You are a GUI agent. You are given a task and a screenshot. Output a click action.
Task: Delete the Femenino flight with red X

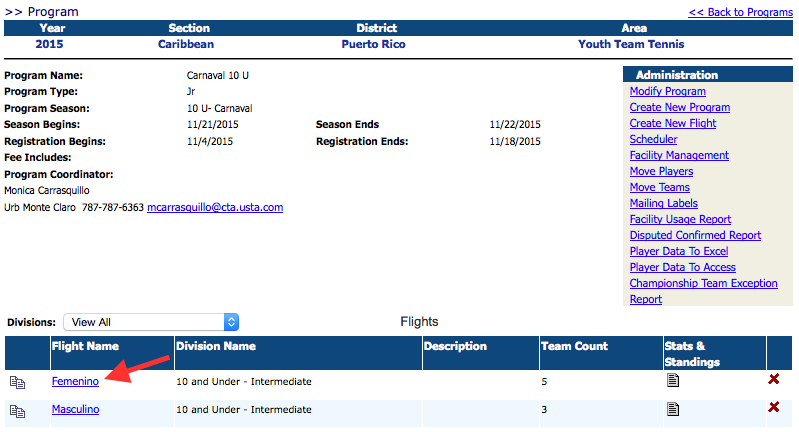point(773,380)
